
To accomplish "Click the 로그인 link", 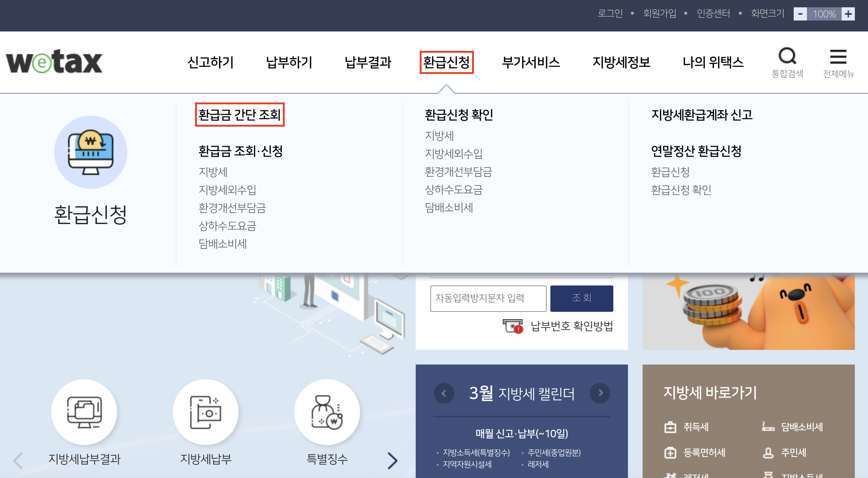I will [x=610, y=14].
